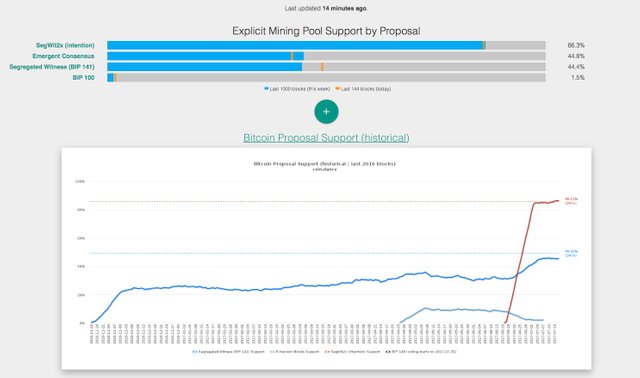Viewport: 640px width, 378px height.
Task: Open the Emergent Consensus proposal link
Action: point(63,56)
